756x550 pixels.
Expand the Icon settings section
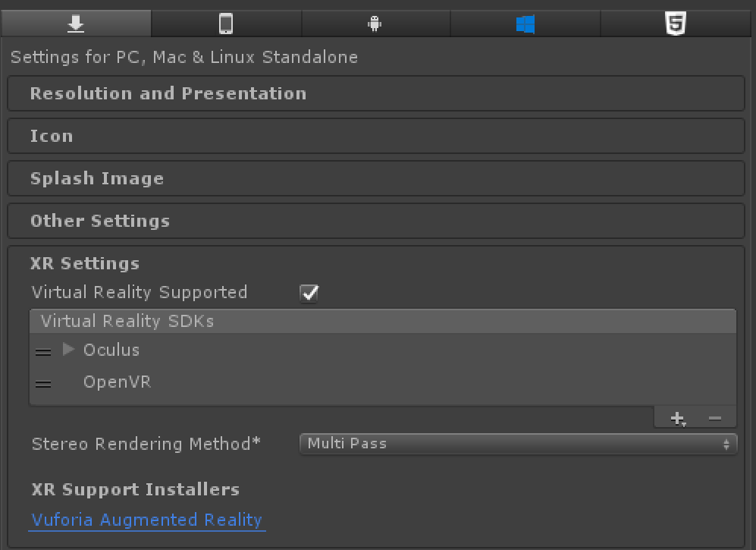[52, 136]
